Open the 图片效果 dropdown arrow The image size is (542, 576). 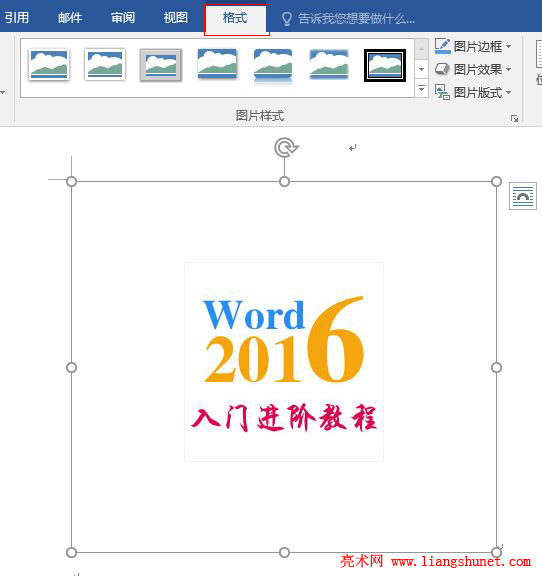509,69
